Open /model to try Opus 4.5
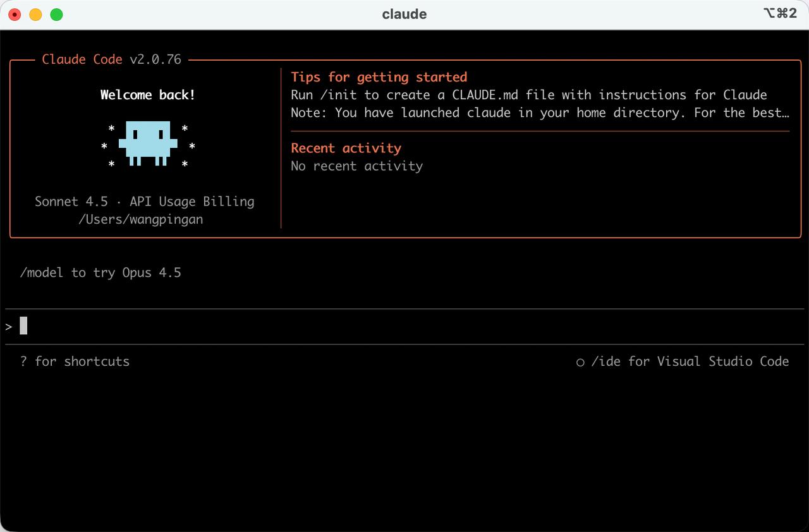This screenshot has width=809, height=532. (101, 272)
